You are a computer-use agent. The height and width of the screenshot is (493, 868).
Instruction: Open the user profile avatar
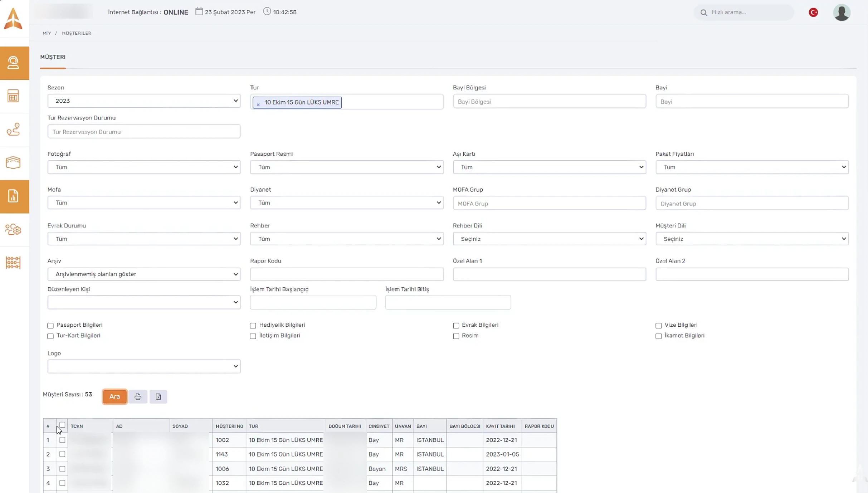click(x=842, y=13)
